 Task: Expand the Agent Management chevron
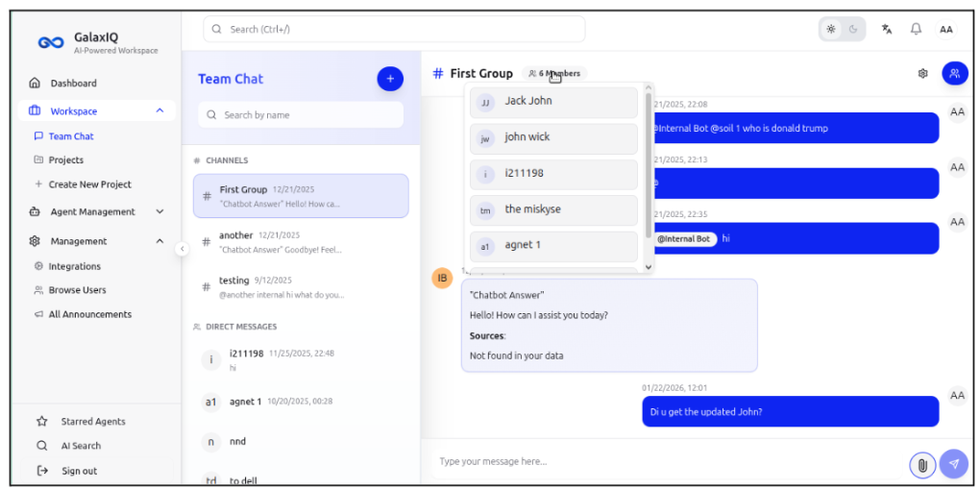pos(160,212)
